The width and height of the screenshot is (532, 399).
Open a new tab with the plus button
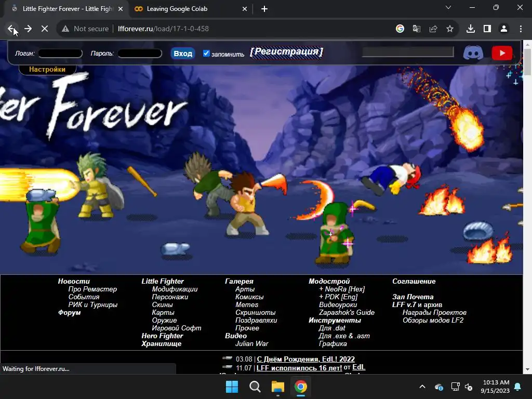264,9
